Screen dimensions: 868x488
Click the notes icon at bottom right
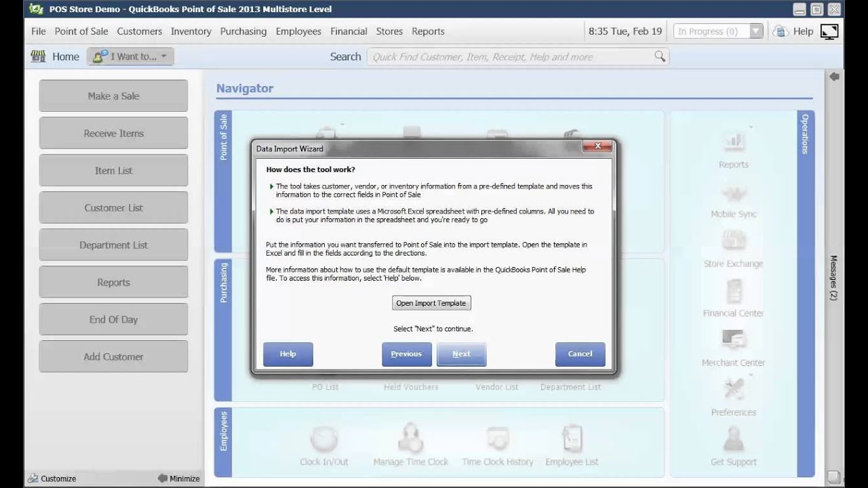coord(834,476)
